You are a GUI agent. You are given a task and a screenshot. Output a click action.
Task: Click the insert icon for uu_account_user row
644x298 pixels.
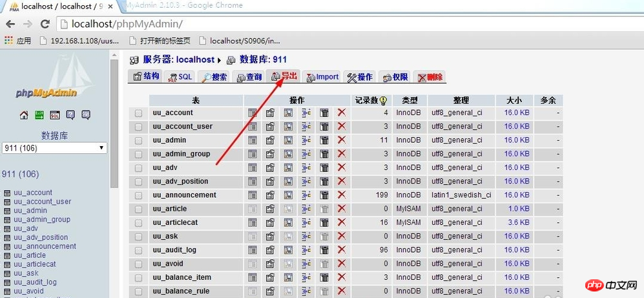coord(306,127)
